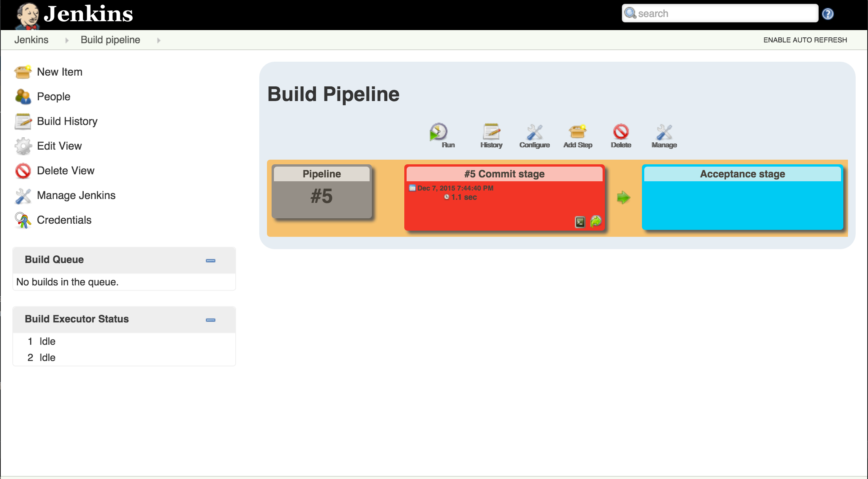Screen dimensions: 868x479
Task: Click the Delete View red icon
Action: pyautogui.click(x=23, y=170)
